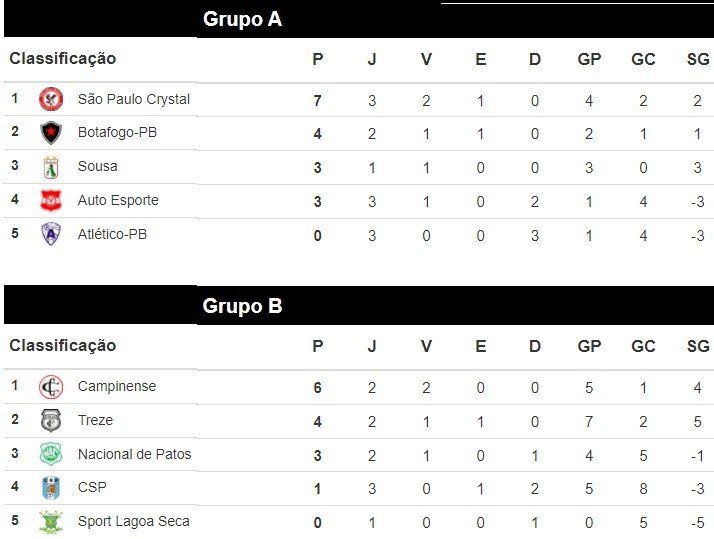Open the São Paulo Crystal team name
714x539 pixels.
tap(133, 99)
